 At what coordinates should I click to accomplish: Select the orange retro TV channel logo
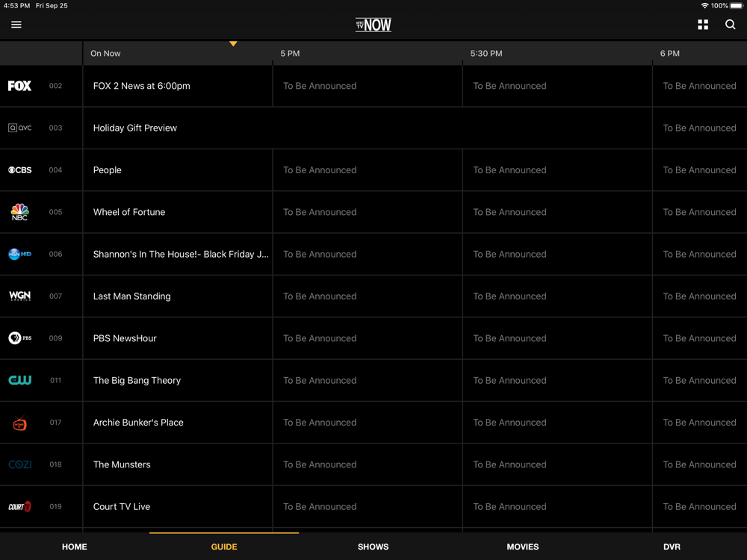[x=20, y=423]
